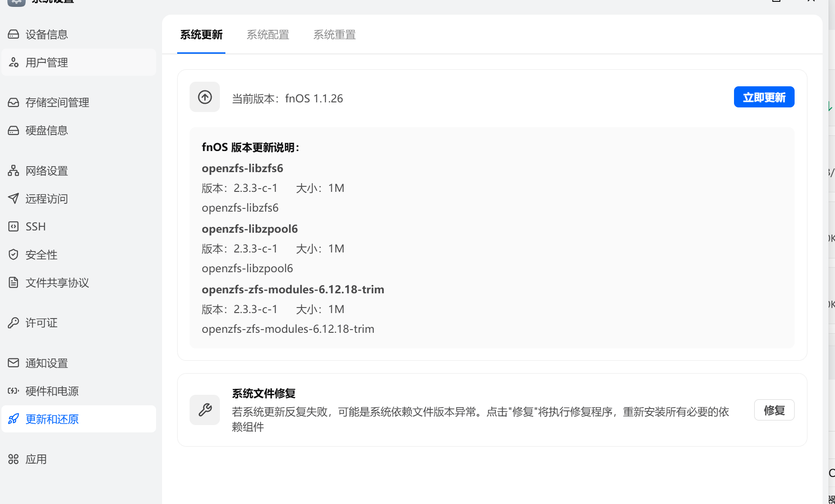Select 用户管理 from the sidebar
Viewport: 835px width, 504px height.
(78, 62)
